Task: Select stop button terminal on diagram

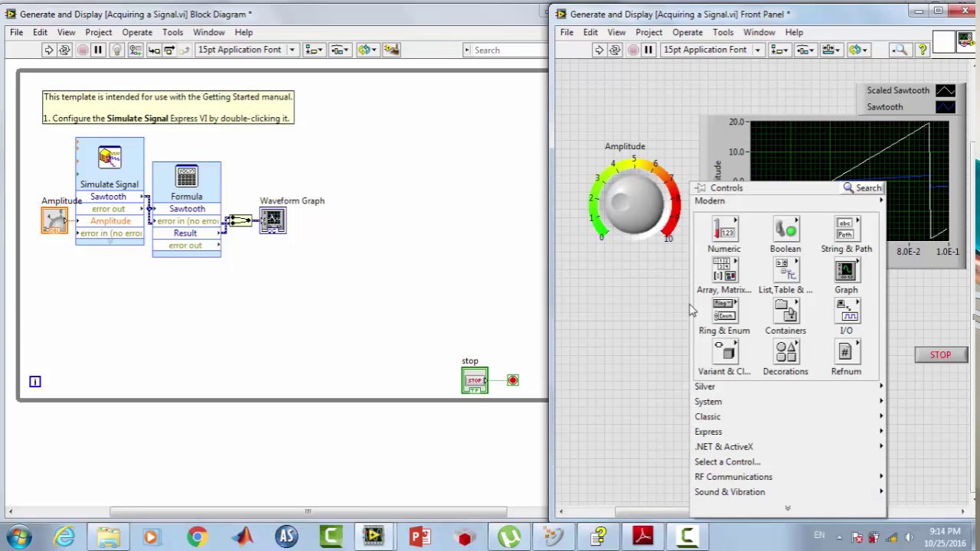Action: (475, 380)
